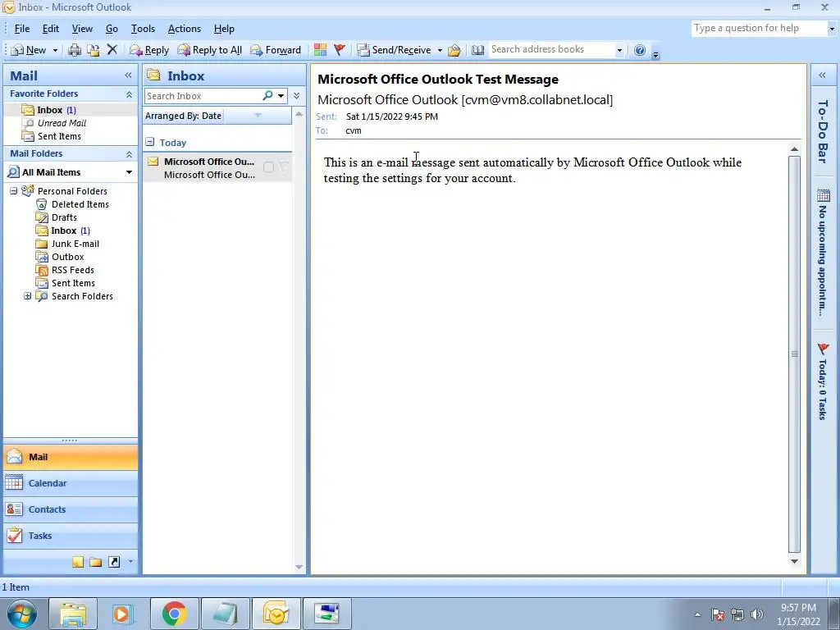Open Windows Media Player from taskbar
The image size is (840, 630).
tap(121, 614)
